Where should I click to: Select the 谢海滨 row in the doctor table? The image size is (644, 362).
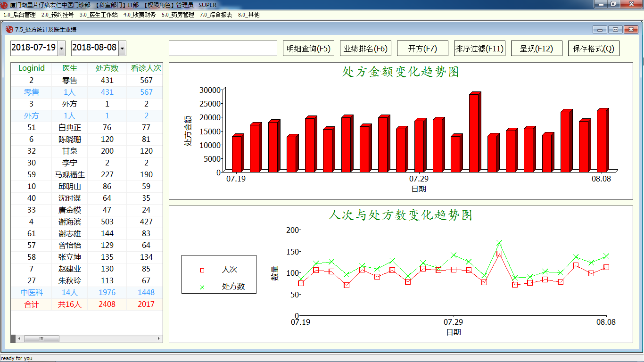[x=70, y=222]
